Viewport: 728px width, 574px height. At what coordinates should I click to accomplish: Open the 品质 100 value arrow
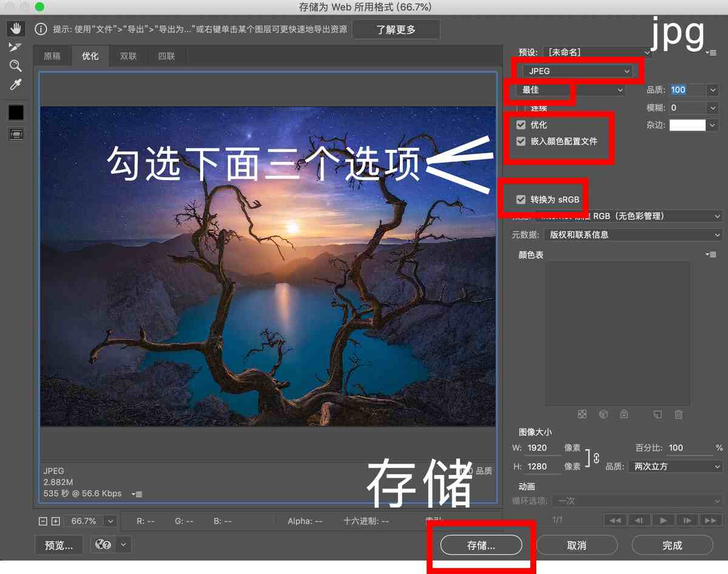tap(713, 90)
